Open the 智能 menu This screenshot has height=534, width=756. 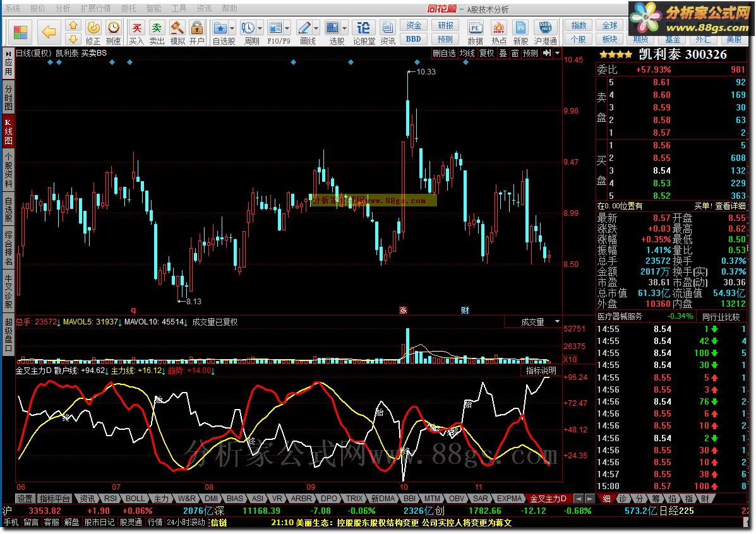(x=154, y=8)
